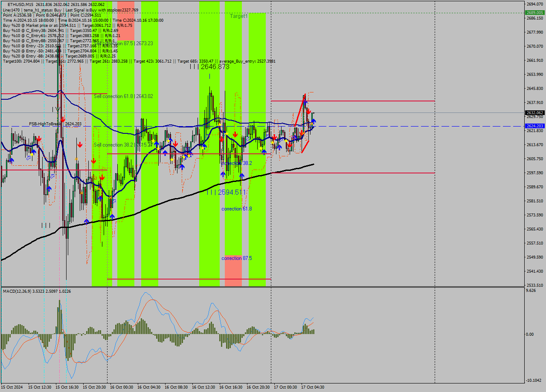Click the 'FSB-HighToBreak | 2624.203' label
546x392 pixels.
(x=55, y=124)
